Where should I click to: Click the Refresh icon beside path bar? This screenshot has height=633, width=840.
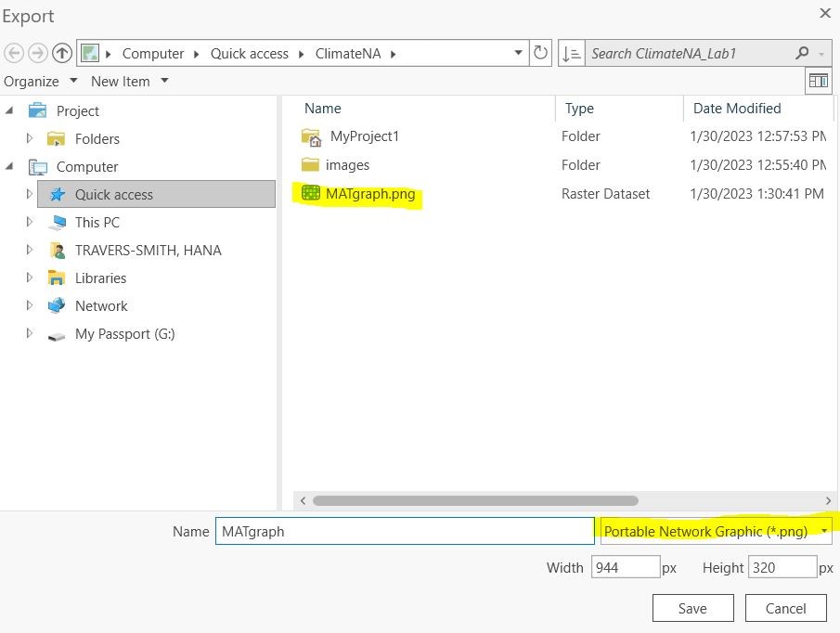541,53
